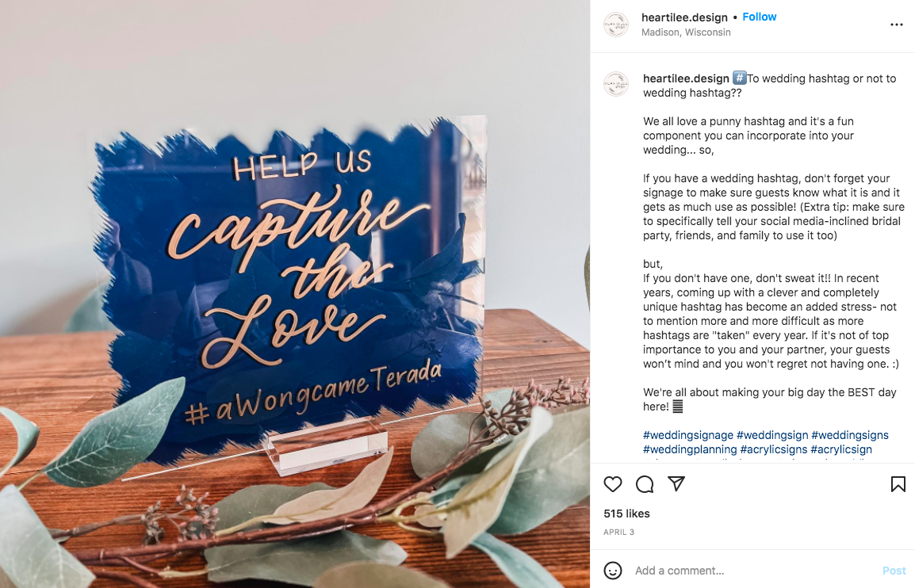This screenshot has width=915, height=588.
Task: Click the heartilee.design profile avatar in header
Action: point(616,25)
